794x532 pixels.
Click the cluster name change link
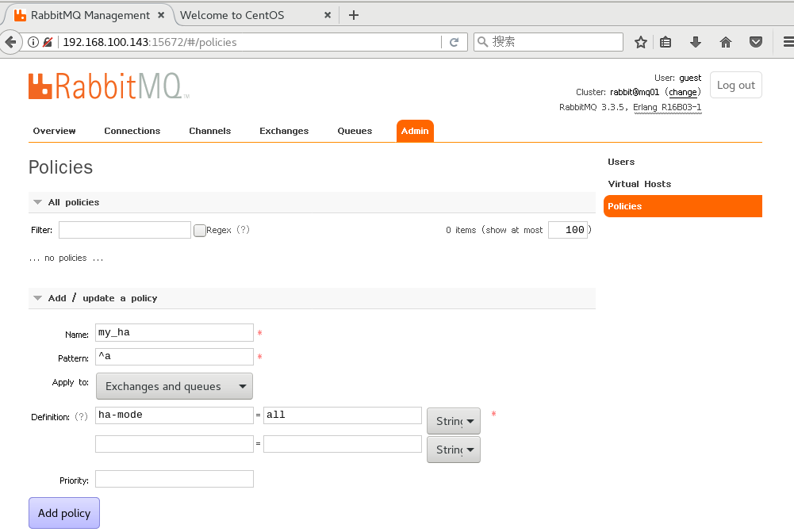coord(683,92)
